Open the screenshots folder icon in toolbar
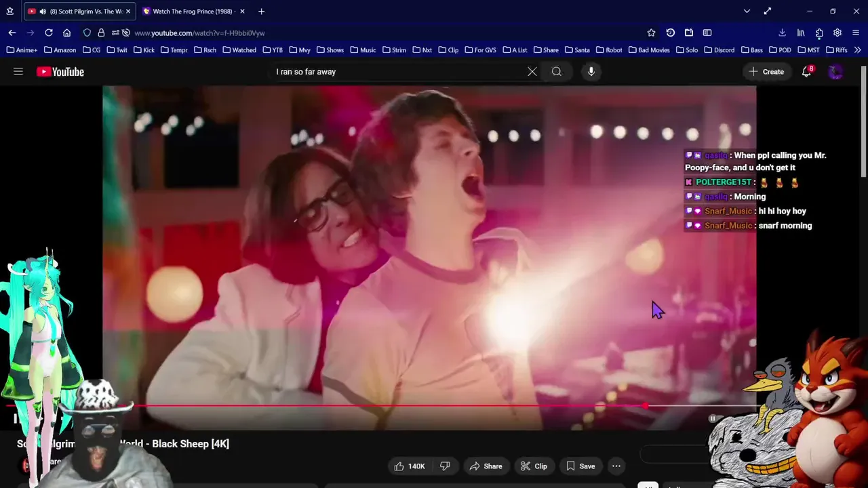 [688, 33]
